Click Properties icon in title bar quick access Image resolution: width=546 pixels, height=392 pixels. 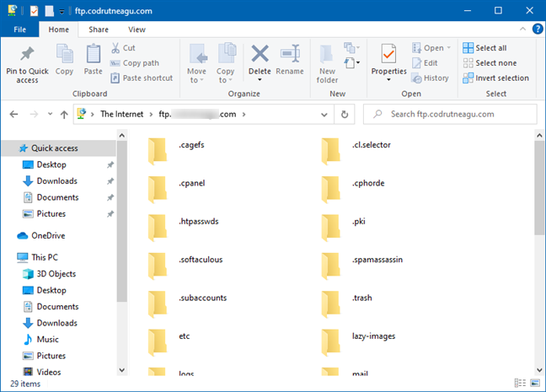[34, 11]
